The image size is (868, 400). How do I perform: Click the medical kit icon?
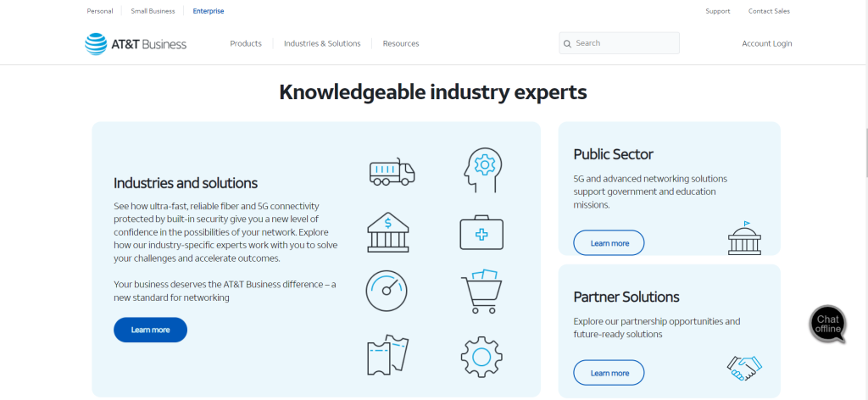click(x=481, y=231)
